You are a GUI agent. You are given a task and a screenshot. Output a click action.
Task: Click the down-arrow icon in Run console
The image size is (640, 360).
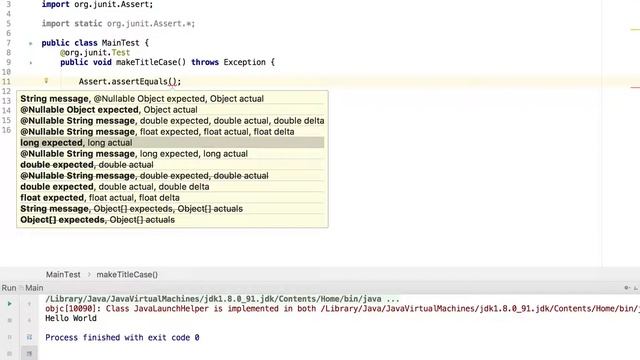pyautogui.click(x=29, y=320)
